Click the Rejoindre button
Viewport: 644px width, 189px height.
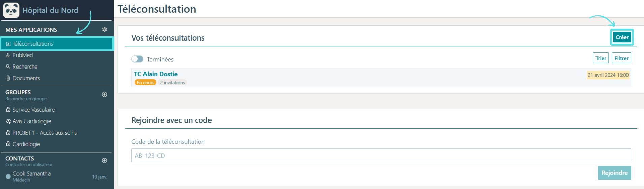coord(614,173)
